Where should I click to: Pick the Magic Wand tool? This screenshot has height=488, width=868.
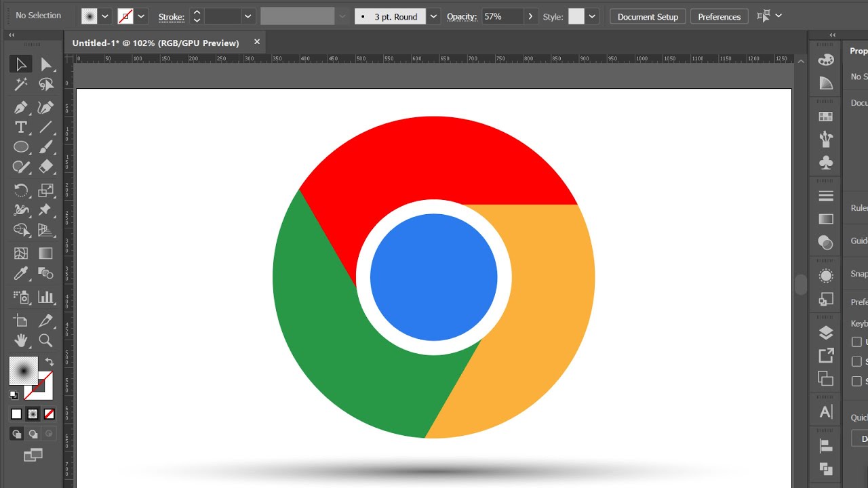[x=21, y=85]
